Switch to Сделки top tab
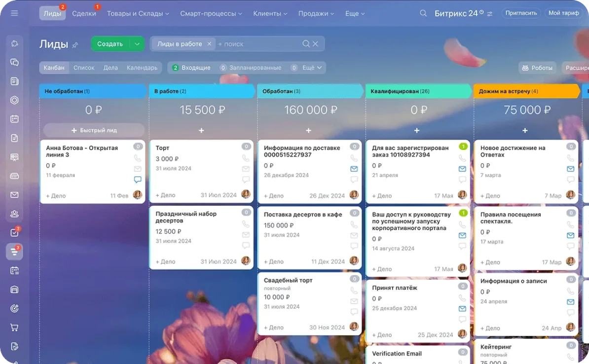The height and width of the screenshot is (364, 589). (x=84, y=13)
